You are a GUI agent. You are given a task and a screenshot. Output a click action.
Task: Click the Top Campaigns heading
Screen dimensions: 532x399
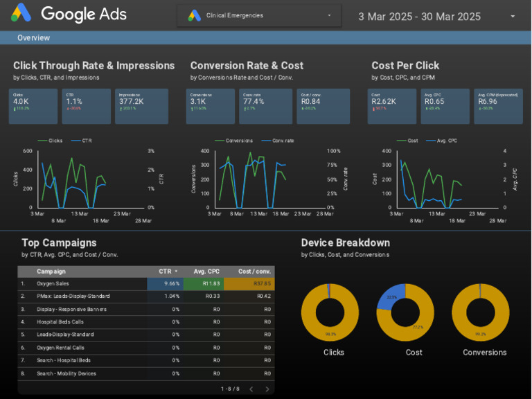point(59,242)
